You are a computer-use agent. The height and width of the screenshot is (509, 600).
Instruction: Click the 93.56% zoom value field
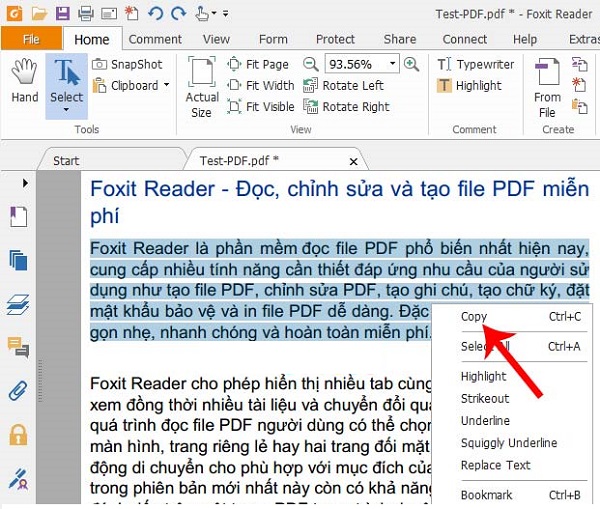click(x=356, y=64)
